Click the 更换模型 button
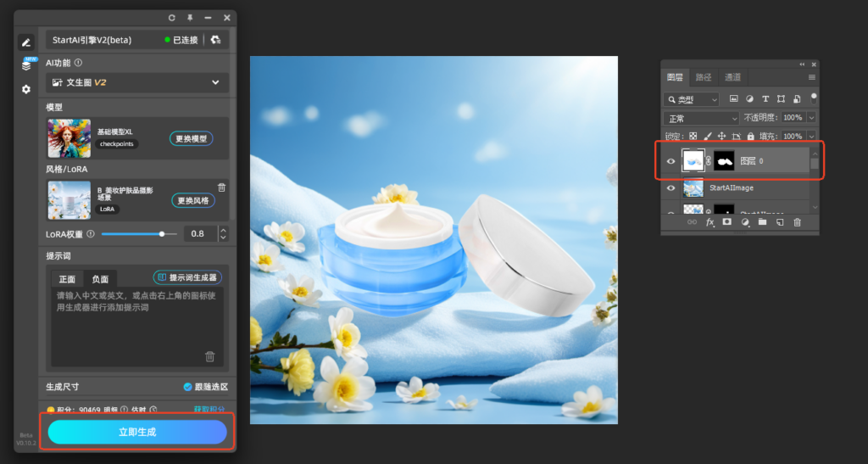Image resolution: width=868 pixels, height=464 pixels. (x=191, y=138)
